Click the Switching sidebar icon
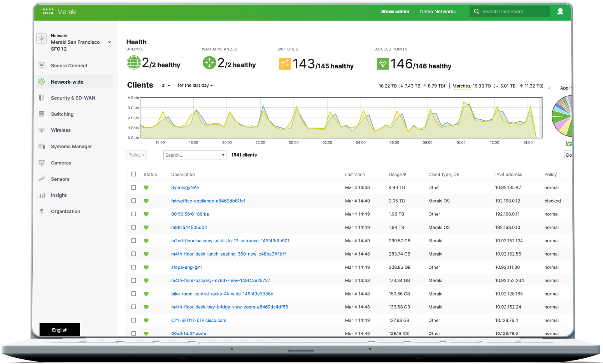The height and width of the screenshot is (364, 603). pyautogui.click(x=42, y=114)
